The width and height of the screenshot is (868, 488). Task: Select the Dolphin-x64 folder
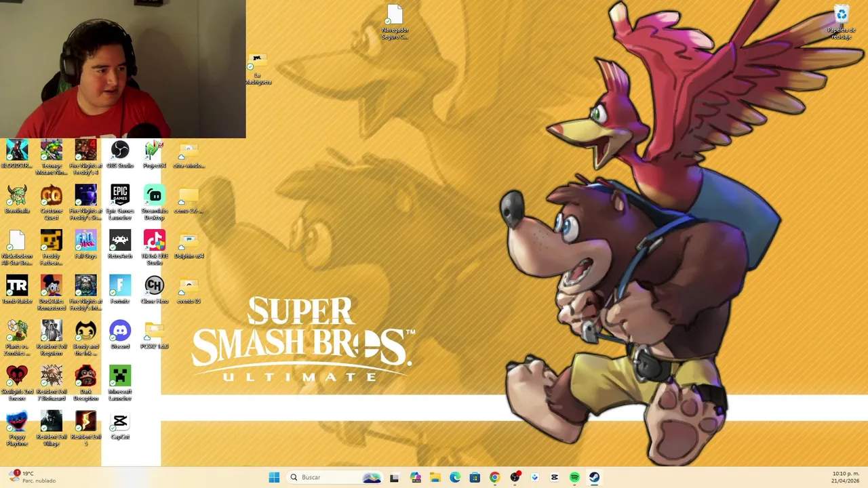coord(189,245)
